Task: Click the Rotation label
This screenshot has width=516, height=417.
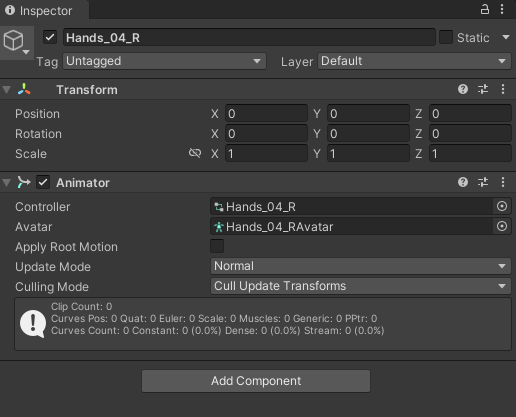Action: pos(38,134)
